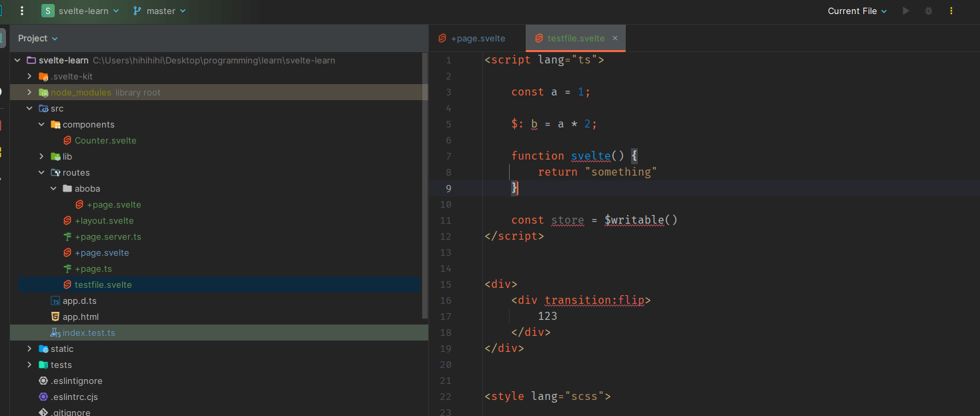
Task: Open the Current File run configuration dropdown
Action: [x=857, y=11]
